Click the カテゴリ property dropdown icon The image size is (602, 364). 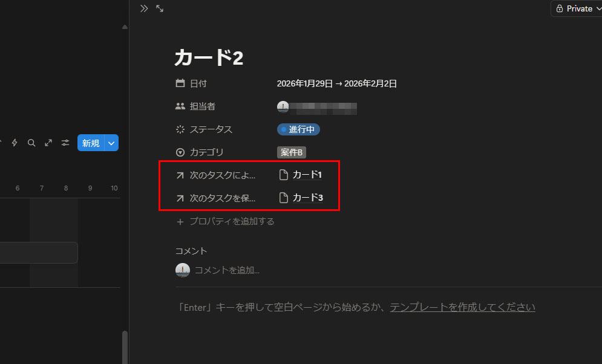(x=180, y=152)
